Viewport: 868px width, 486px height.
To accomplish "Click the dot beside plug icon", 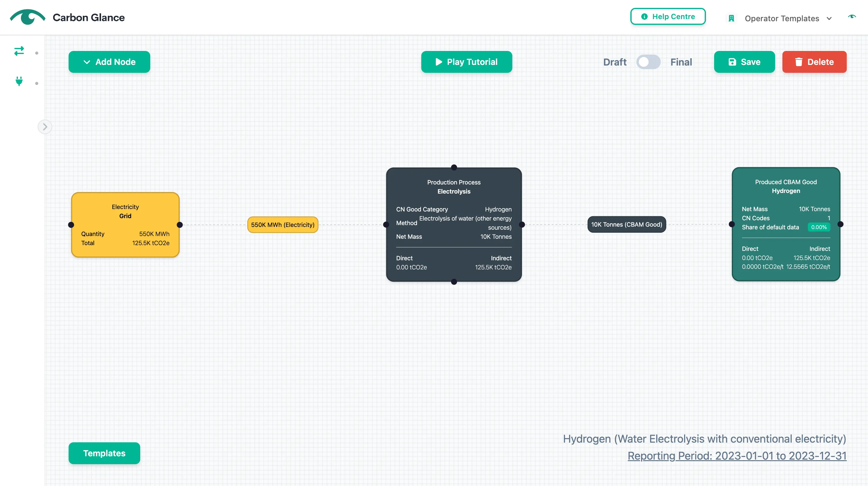I will coord(37,83).
